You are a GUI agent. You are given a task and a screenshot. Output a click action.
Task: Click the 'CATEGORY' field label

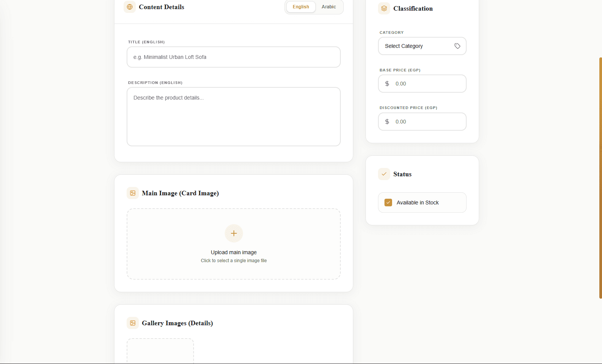392,33
